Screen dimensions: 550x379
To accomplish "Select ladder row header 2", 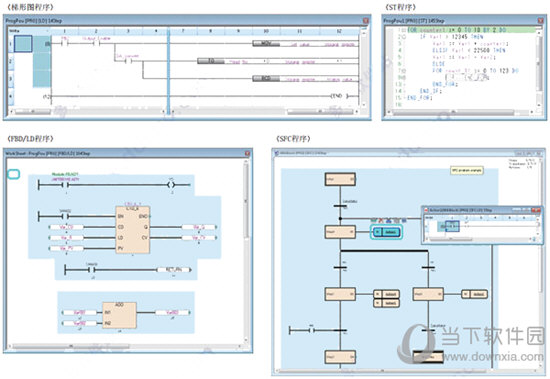I will [x=11, y=61].
